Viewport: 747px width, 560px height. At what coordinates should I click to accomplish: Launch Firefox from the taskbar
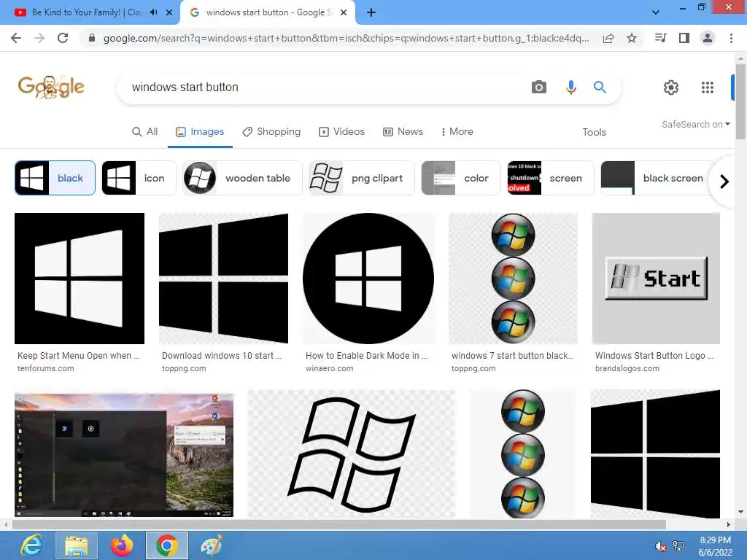pyautogui.click(x=122, y=545)
